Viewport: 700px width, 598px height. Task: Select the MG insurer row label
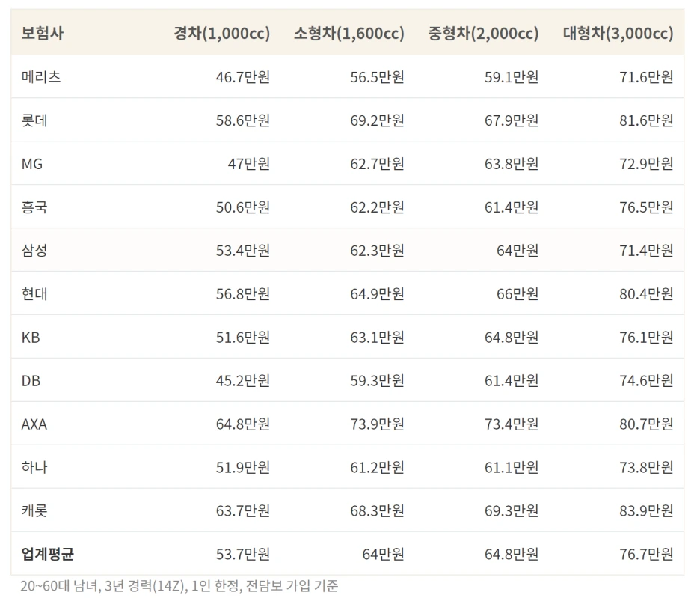32,164
